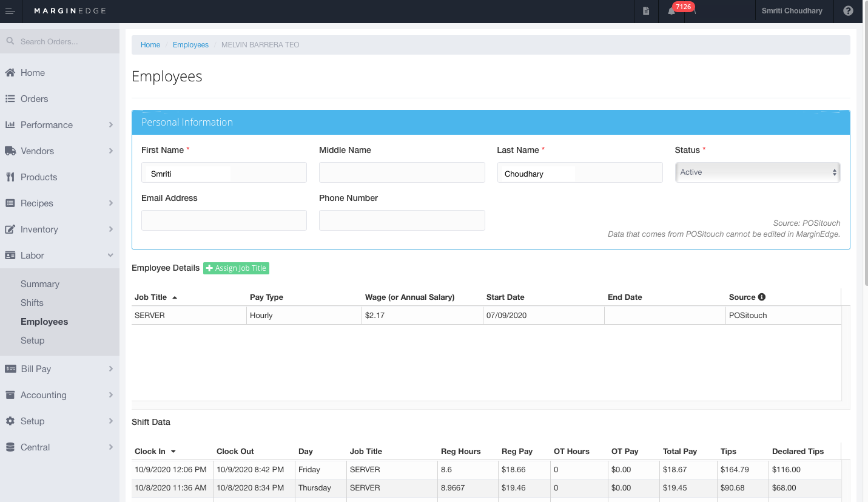
Task: Click the Bill Pay money icon
Action: coord(10,369)
